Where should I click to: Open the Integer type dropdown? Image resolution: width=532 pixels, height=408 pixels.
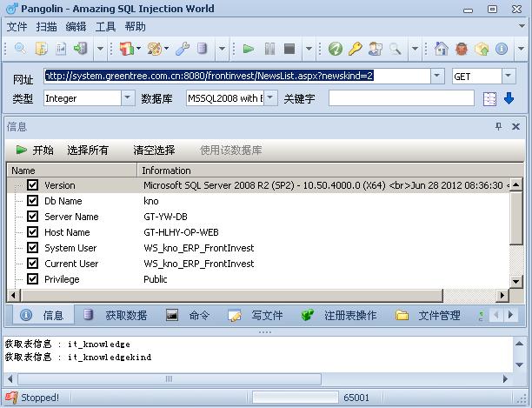coord(128,98)
